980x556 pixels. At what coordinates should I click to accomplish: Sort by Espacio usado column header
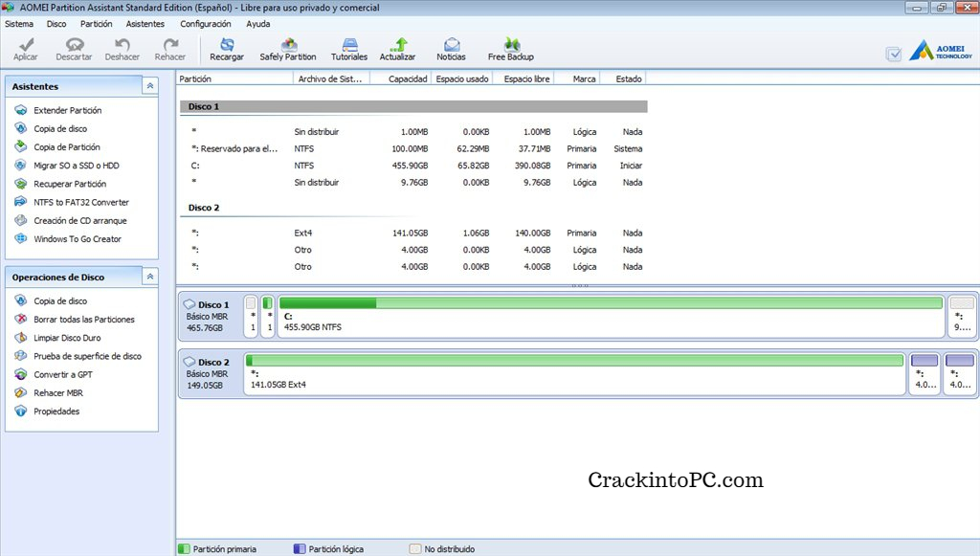[462, 78]
